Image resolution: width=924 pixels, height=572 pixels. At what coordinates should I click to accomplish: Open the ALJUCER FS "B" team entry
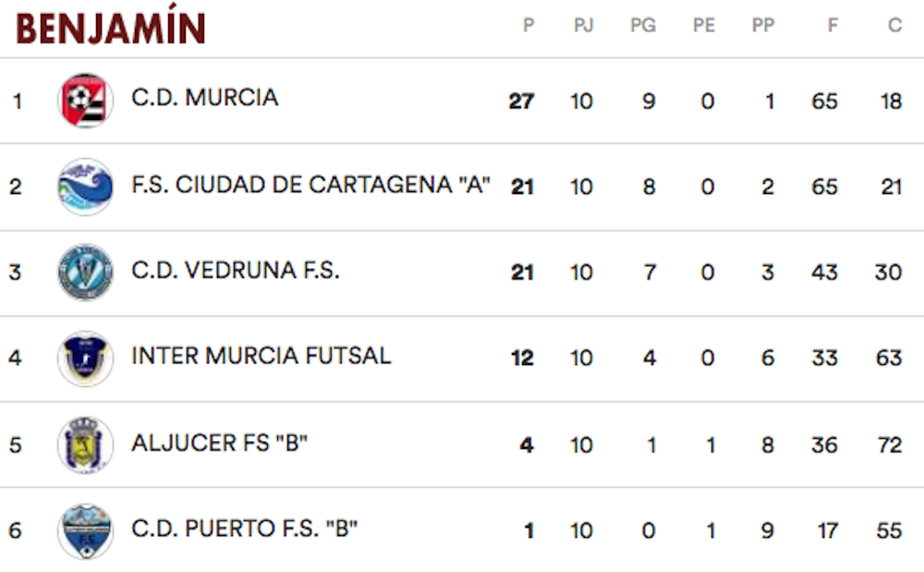[219, 443]
